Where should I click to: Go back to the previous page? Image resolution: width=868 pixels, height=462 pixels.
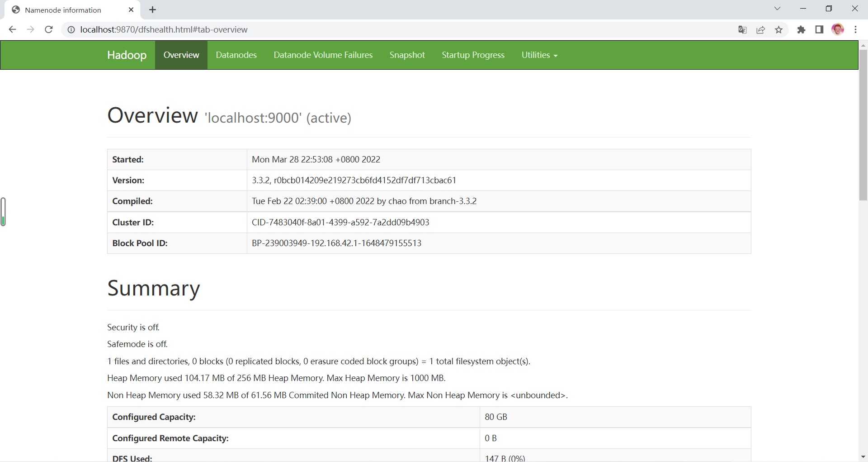[x=12, y=29]
